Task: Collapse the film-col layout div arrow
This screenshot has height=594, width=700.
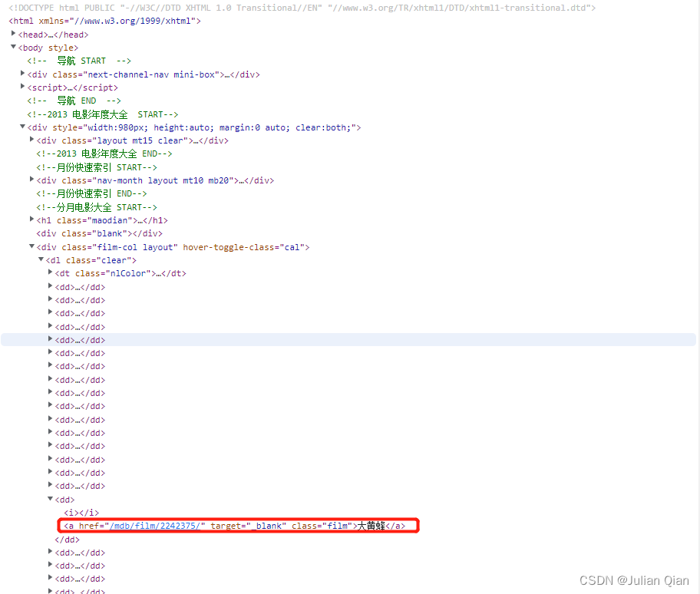Action: coord(31,246)
